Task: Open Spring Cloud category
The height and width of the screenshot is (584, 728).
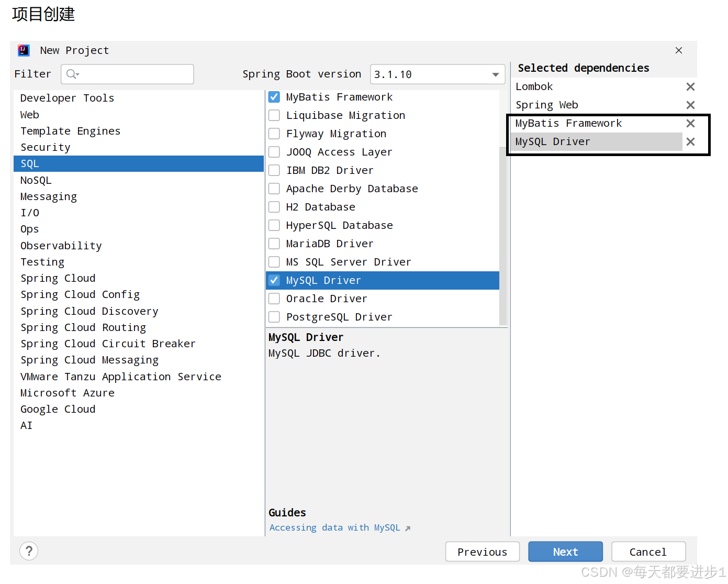Action: click(139, 278)
